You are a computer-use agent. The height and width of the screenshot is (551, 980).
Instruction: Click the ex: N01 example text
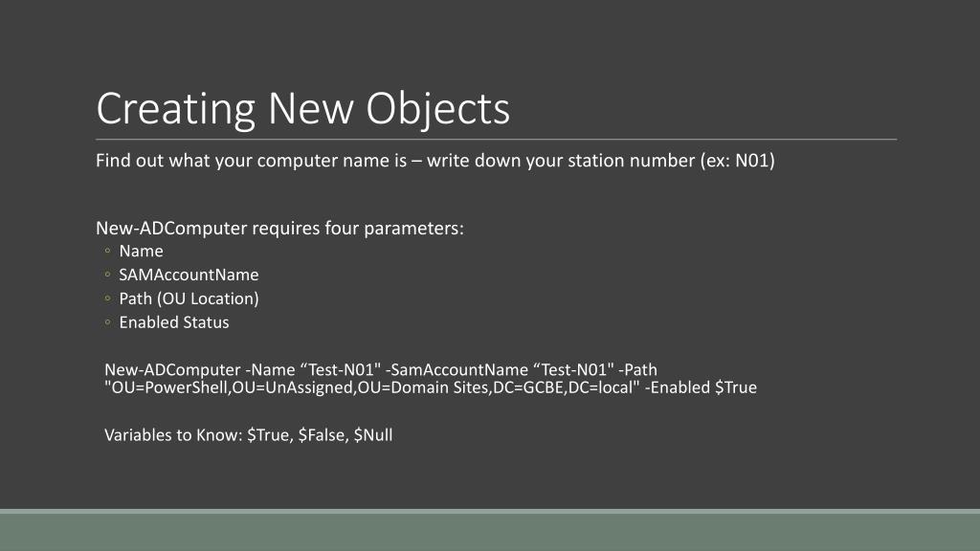tap(738, 161)
